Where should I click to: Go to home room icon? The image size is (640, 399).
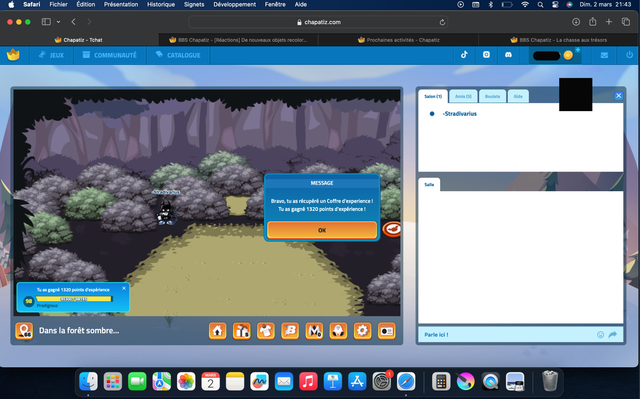[x=218, y=331]
